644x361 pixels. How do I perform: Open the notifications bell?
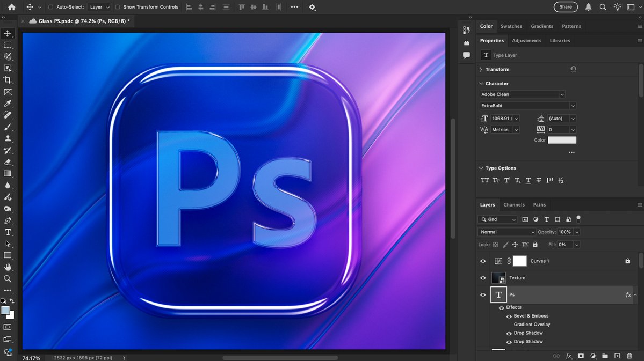click(588, 7)
